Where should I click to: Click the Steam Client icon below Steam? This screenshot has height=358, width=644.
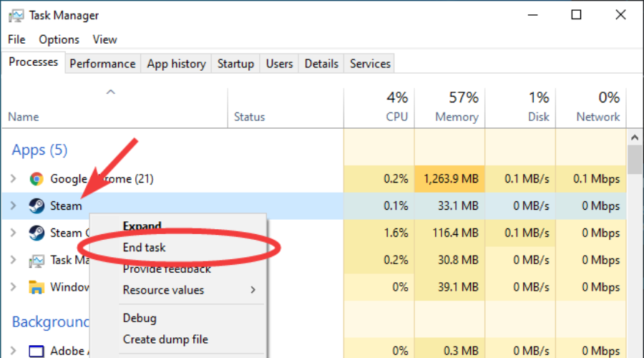(x=36, y=233)
